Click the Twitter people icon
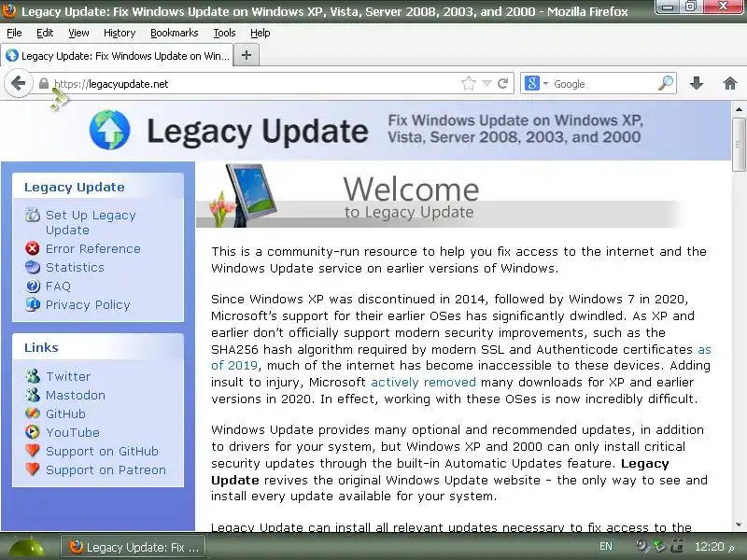 tap(33, 376)
